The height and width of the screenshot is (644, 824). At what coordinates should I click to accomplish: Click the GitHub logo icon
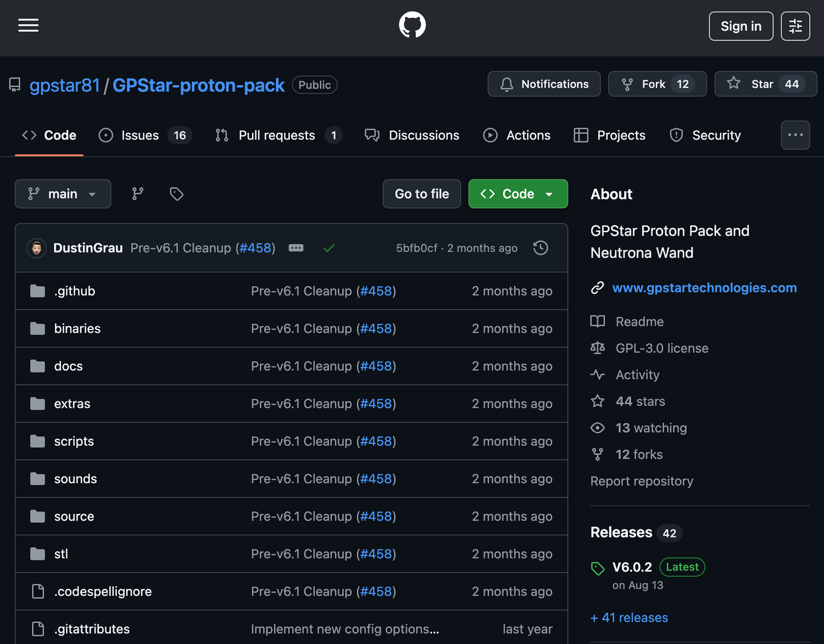pos(412,25)
